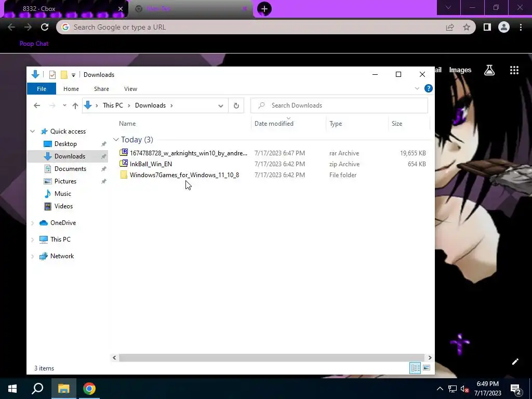Click the horizontal scrollbar in file list
The height and width of the screenshot is (399, 532).
point(271,357)
